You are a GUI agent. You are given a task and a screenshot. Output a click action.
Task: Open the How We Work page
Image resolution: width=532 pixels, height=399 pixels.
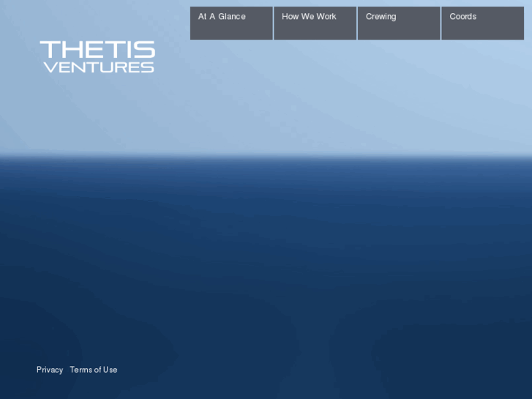point(315,23)
